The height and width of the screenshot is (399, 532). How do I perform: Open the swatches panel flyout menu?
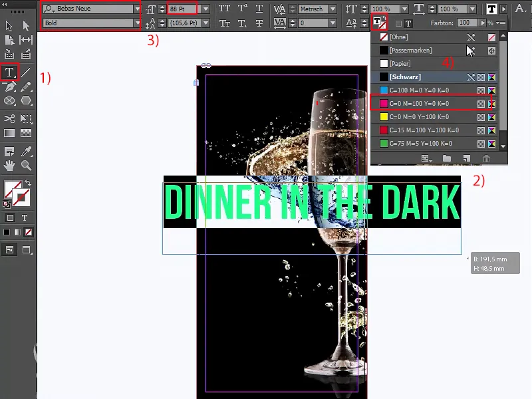[501, 23]
